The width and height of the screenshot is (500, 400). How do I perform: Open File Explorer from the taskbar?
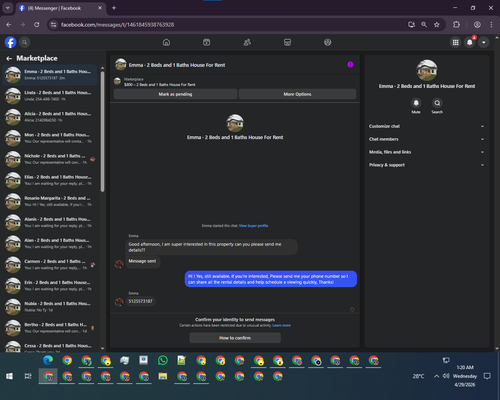(x=163, y=376)
